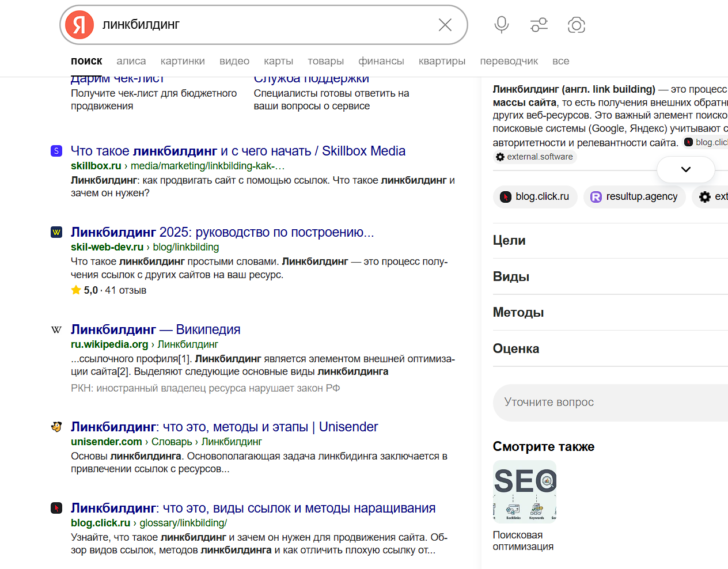
Task: Click the search input field with линкбилдинг
Action: click(265, 25)
